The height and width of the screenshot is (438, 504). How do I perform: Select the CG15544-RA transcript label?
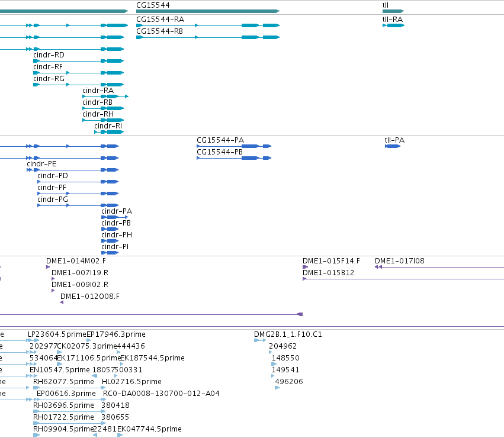coord(160,20)
